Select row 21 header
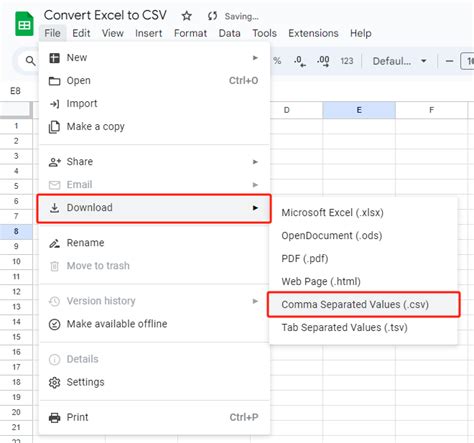Viewport: 474px width, 443px height. pos(16,427)
